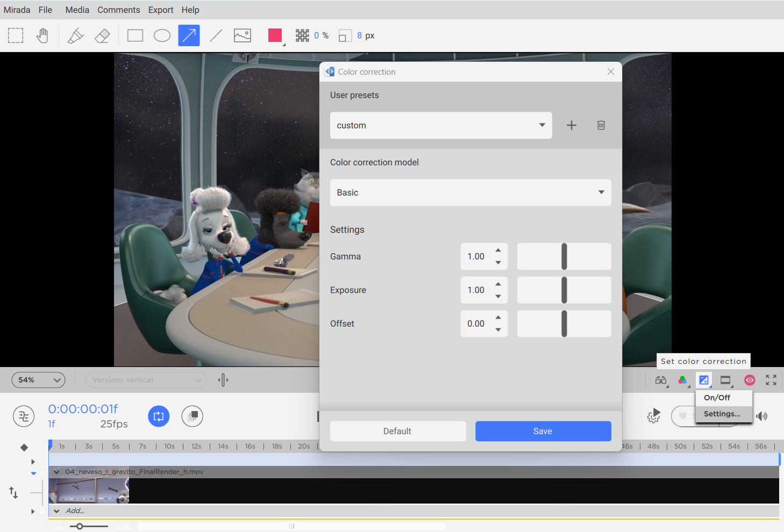This screenshot has width=784, height=532.
Task: Increase Gamma with the up arrow
Action: click(x=498, y=250)
